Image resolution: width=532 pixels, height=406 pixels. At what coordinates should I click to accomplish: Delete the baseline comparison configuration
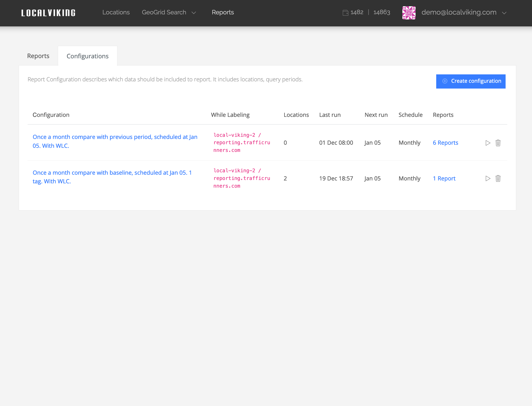(498, 179)
